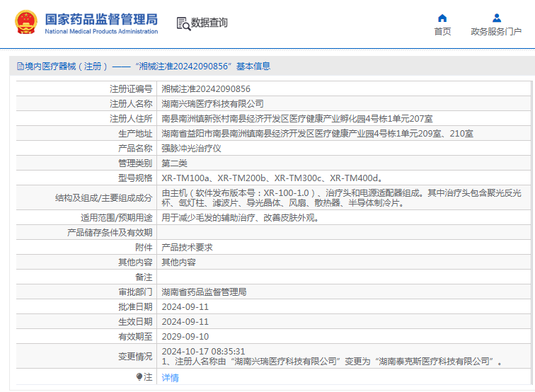Screen dimensions: 535x392
Task: Click the 第二类 management category value
Action: [x=174, y=163]
